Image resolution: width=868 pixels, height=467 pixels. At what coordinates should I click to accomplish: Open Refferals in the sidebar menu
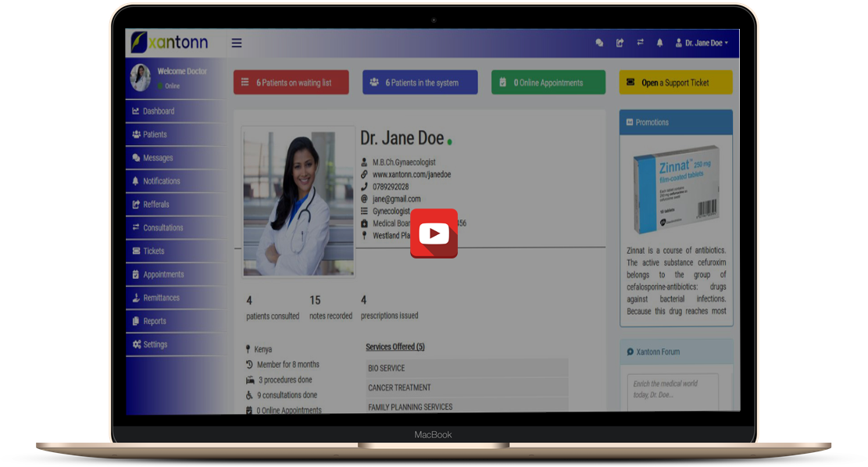pos(155,205)
